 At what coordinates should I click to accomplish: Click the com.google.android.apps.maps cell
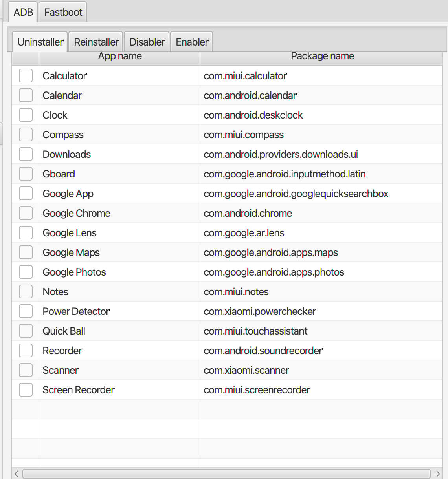point(321,252)
